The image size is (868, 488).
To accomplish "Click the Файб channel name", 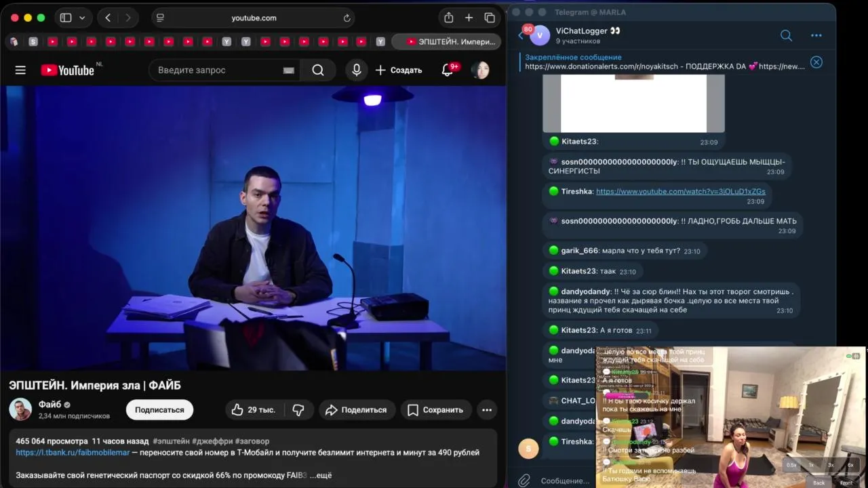I will tap(50, 404).
